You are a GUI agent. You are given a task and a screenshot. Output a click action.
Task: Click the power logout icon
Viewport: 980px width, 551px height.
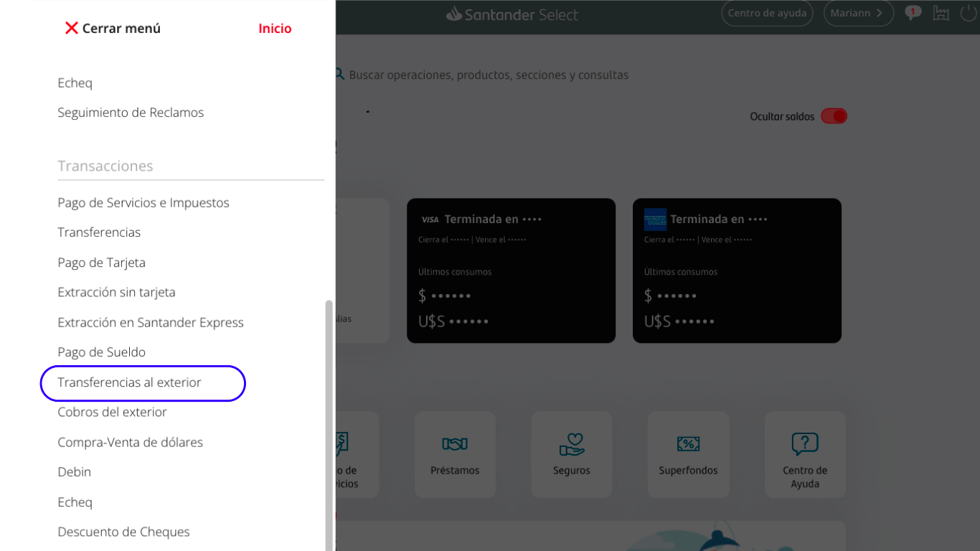pyautogui.click(x=969, y=13)
